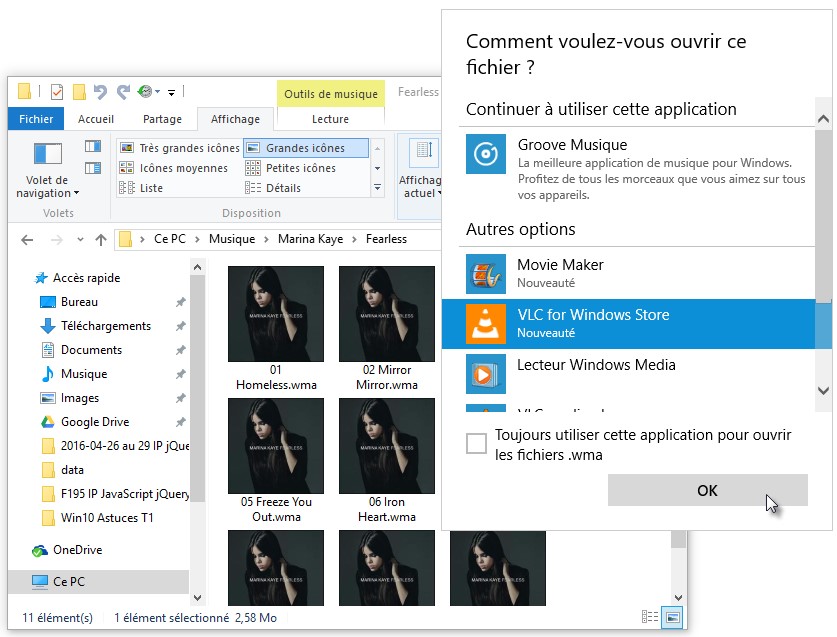Select Ce PC in the navigation pane
Viewport: 837px width, 637px height.
(98, 581)
